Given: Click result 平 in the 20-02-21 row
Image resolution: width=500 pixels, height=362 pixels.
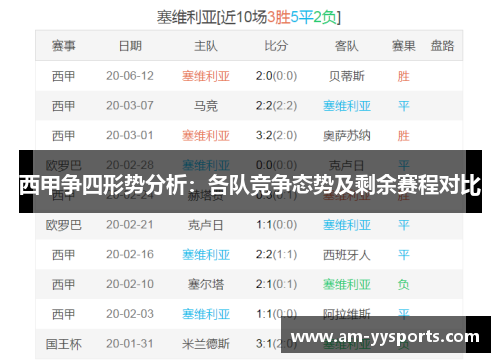Looking at the screenshot, I should pos(403,225).
